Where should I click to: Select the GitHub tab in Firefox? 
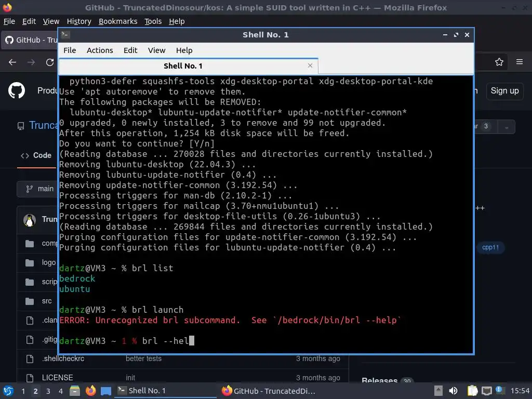(30, 40)
